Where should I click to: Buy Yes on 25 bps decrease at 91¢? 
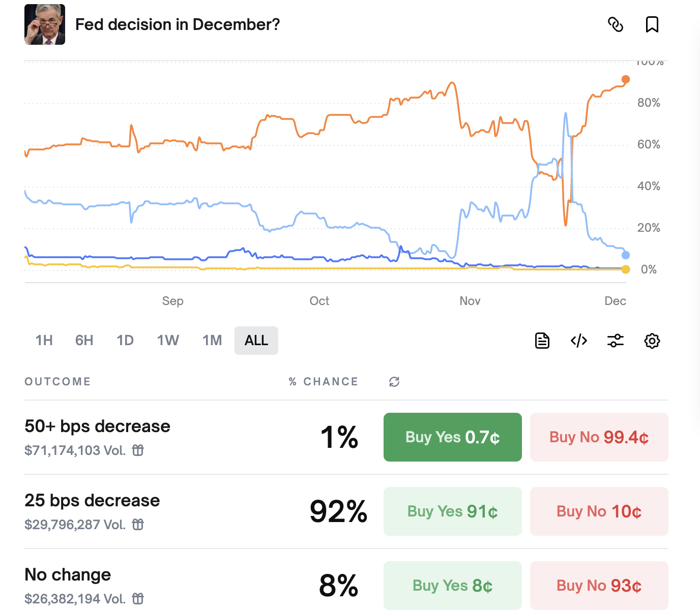[452, 511]
